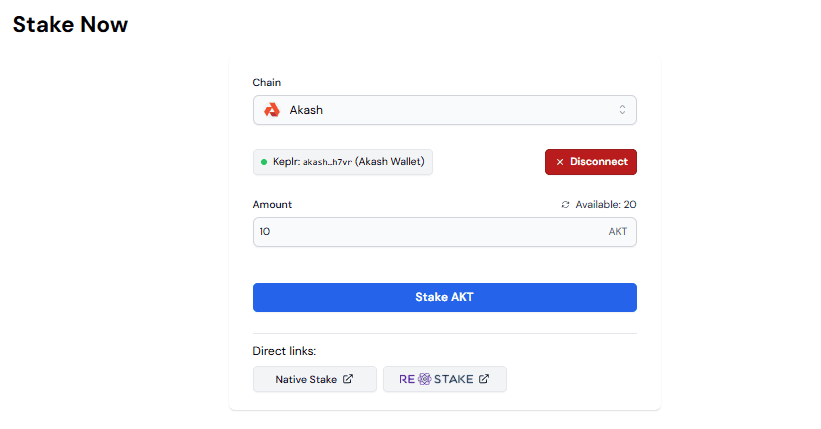Click the external link icon on REStake
Image resolution: width=821 pixels, height=429 pixels.
pyautogui.click(x=484, y=380)
